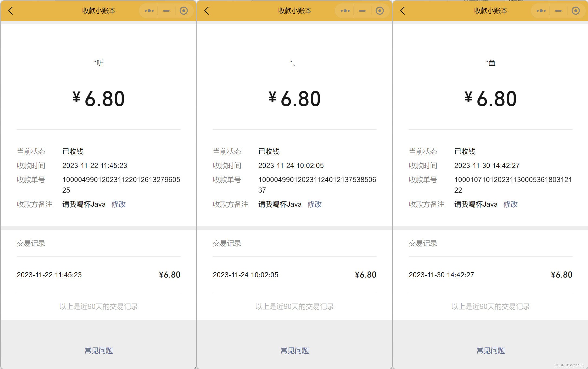Screen dimensions: 588x369
Task: Open 常见问题 link in left panel
Action: tap(99, 351)
